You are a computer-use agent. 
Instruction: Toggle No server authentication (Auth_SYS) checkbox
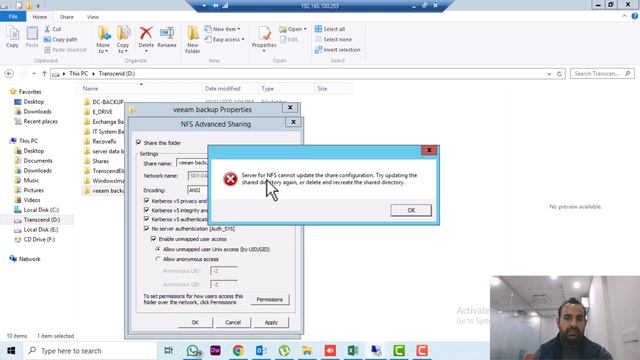[147, 229]
